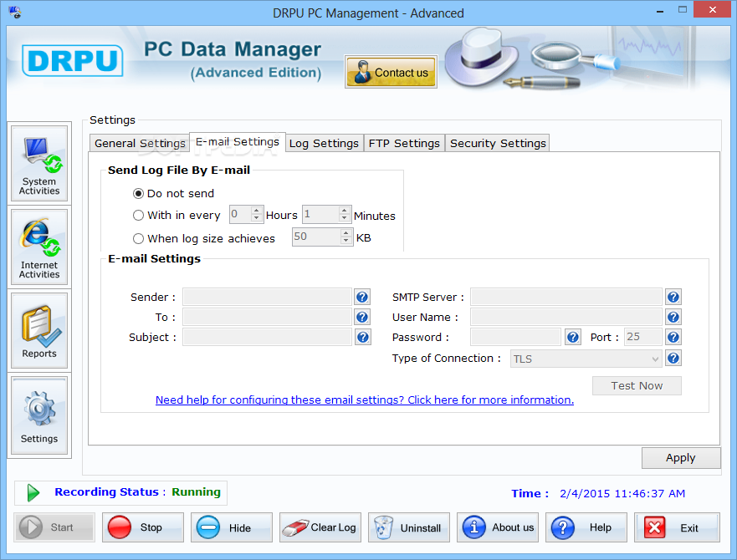Click the Test Now button
This screenshot has width=737, height=560.
tap(637, 385)
